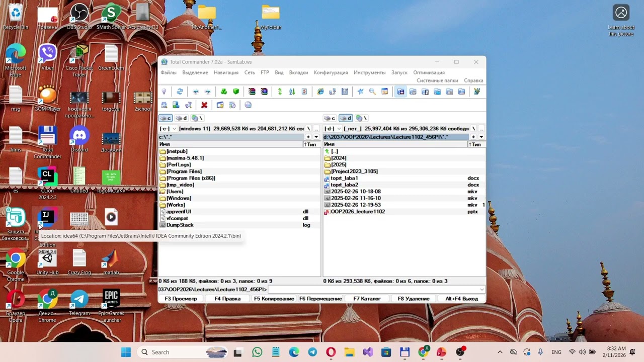Screen dimensions: 644x362
Task: Click WhatsApp icon on taskbar
Action: (257, 352)
